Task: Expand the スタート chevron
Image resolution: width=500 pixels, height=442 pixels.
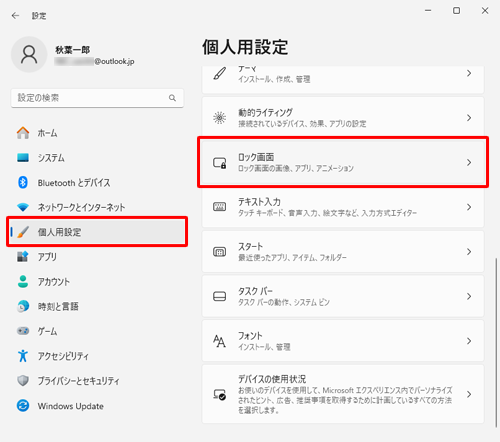Action: coord(469,252)
